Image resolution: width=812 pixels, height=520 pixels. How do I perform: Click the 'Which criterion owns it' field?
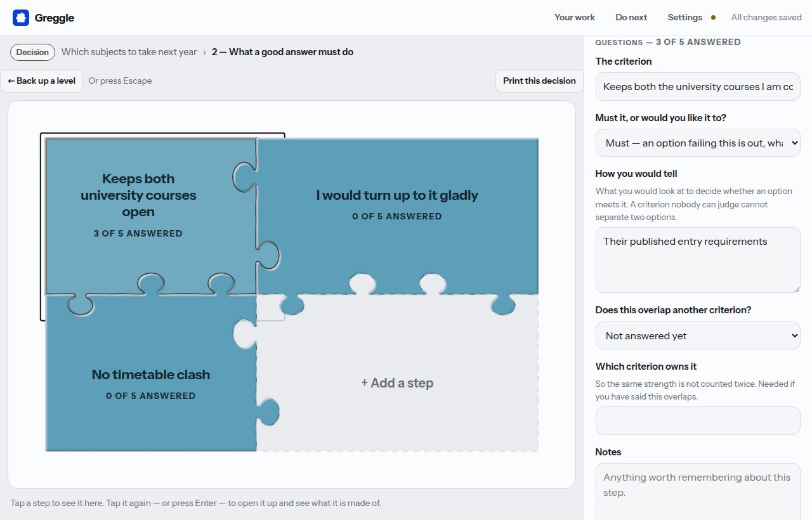(x=698, y=420)
